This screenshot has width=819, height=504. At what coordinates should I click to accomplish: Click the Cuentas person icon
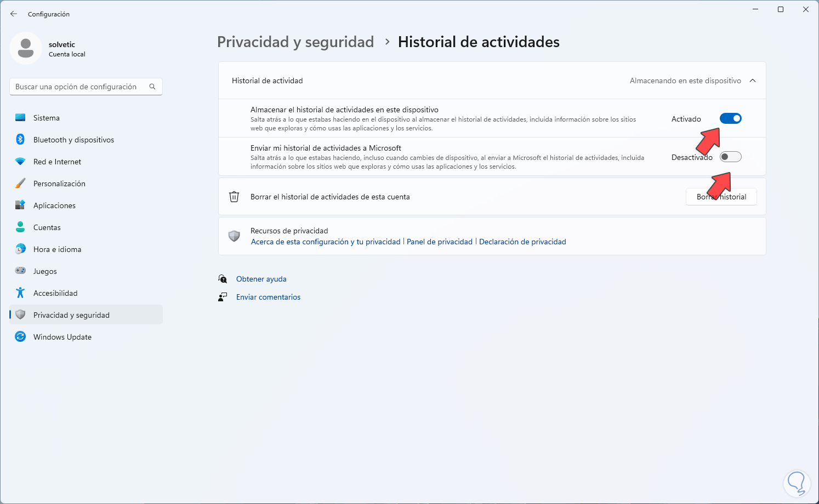click(20, 227)
